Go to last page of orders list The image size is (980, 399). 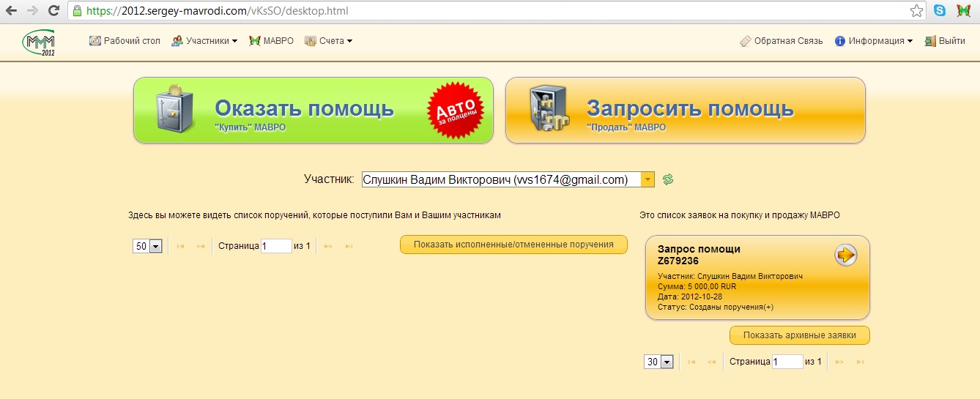tap(349, 246)
